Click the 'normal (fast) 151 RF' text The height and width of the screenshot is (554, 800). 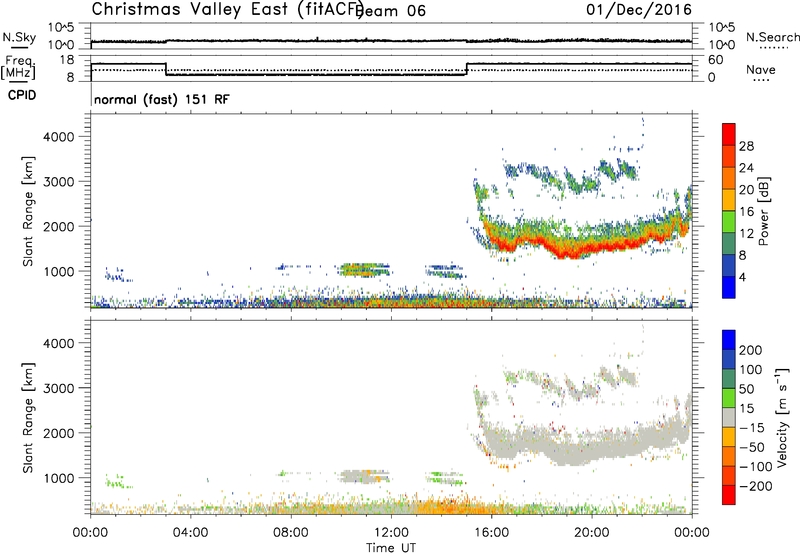pos(162,99)
